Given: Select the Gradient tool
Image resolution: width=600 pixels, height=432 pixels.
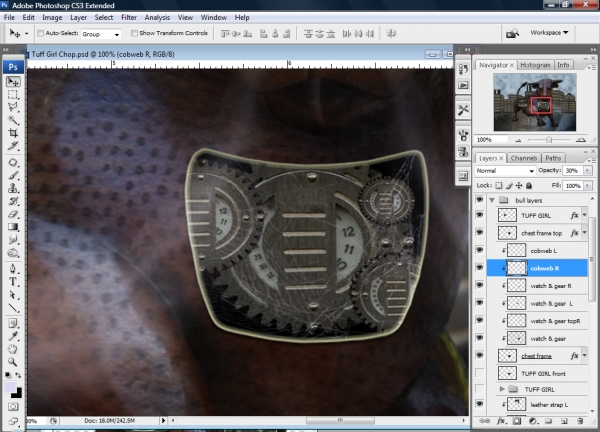Looking at the screenshot, I should [13, 227].
